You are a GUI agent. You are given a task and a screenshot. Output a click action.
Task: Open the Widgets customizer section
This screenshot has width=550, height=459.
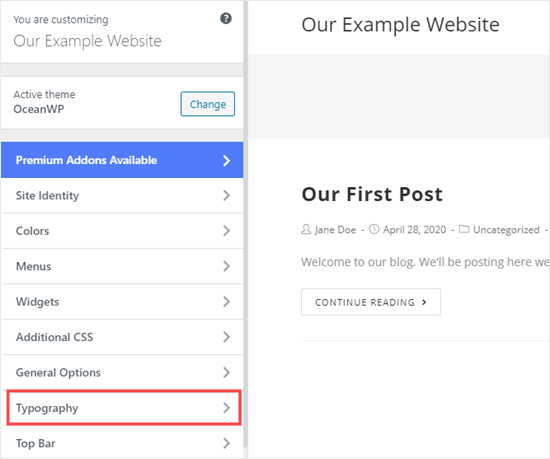[122, 302]
